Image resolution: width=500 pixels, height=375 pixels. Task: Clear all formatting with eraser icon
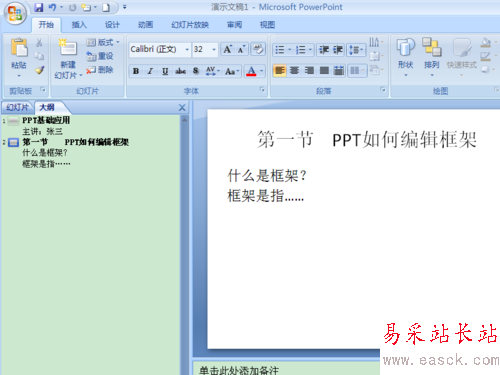258,49
